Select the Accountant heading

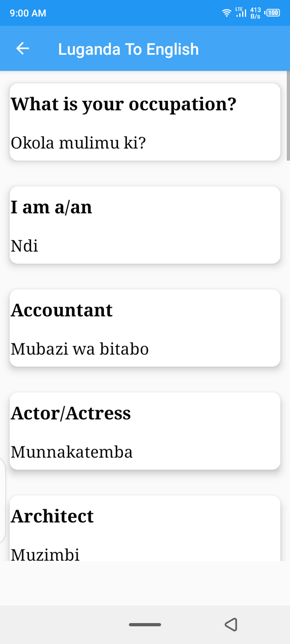[x=62, y=310]
